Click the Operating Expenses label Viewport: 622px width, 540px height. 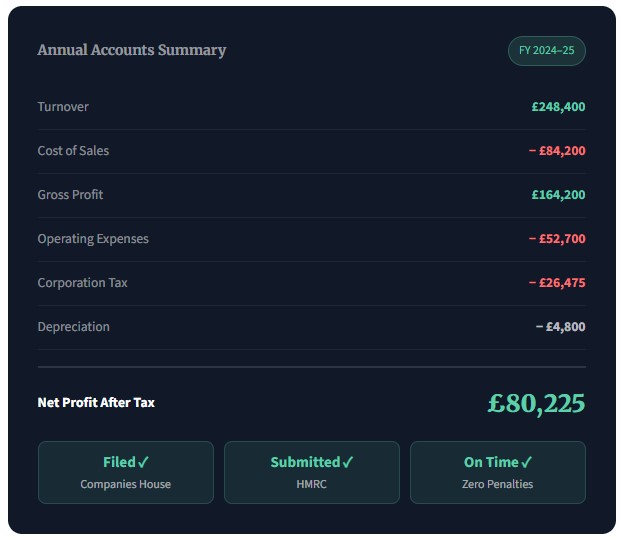click(x=93, y=239)
